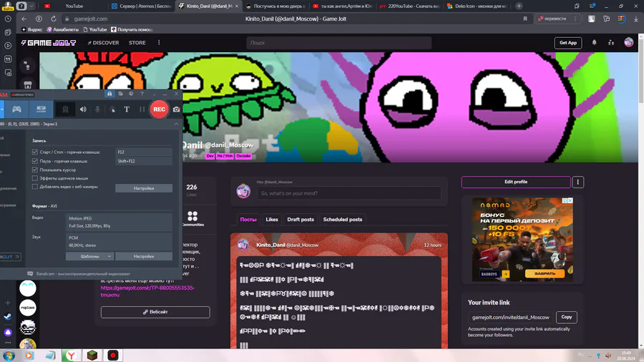The image size is (644, 362).
Task: Click the Edit profile button
Action: pyautogui.click(x=516, y=182)
